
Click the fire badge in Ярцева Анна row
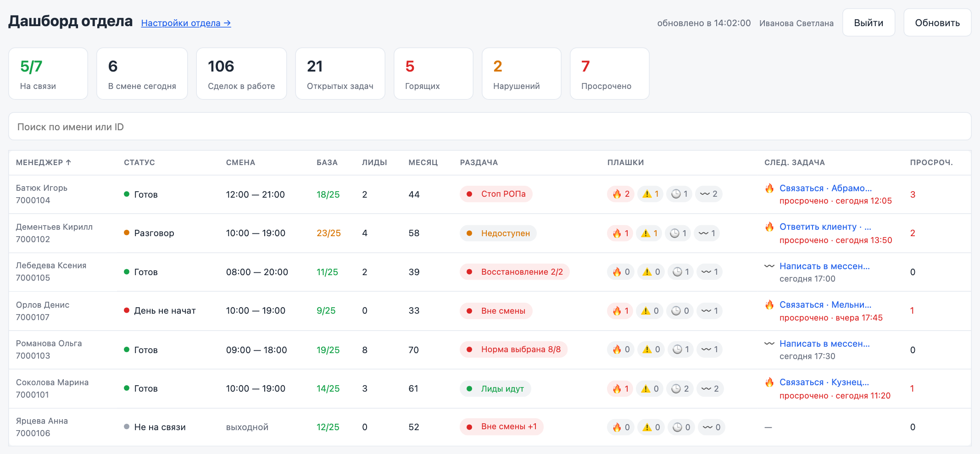(x=621, y=427)
